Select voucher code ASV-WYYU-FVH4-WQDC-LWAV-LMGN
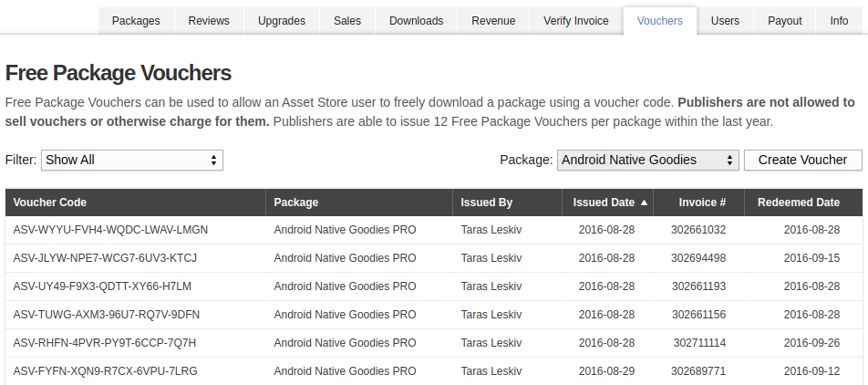This screenshot has height=385, width=868. pos(110,230)
